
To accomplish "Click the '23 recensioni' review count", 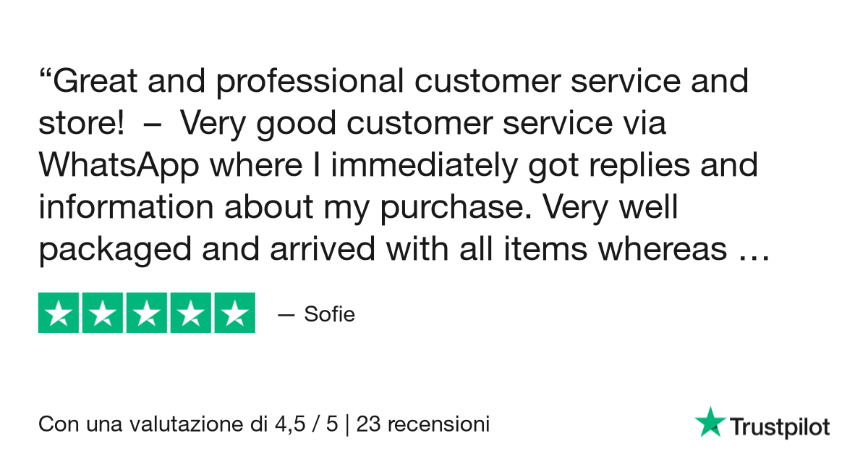I will pyautogui.click(x=423, y=424).
